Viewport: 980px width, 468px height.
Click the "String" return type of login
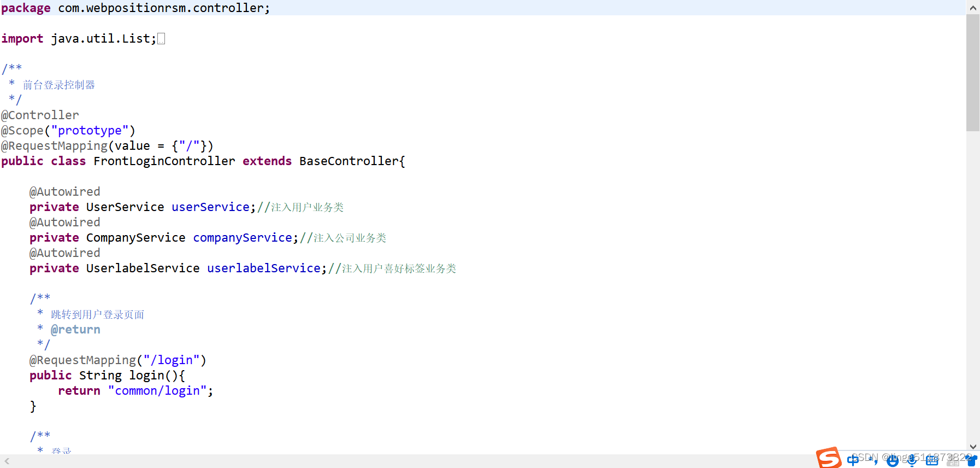[x=101, y=376]
